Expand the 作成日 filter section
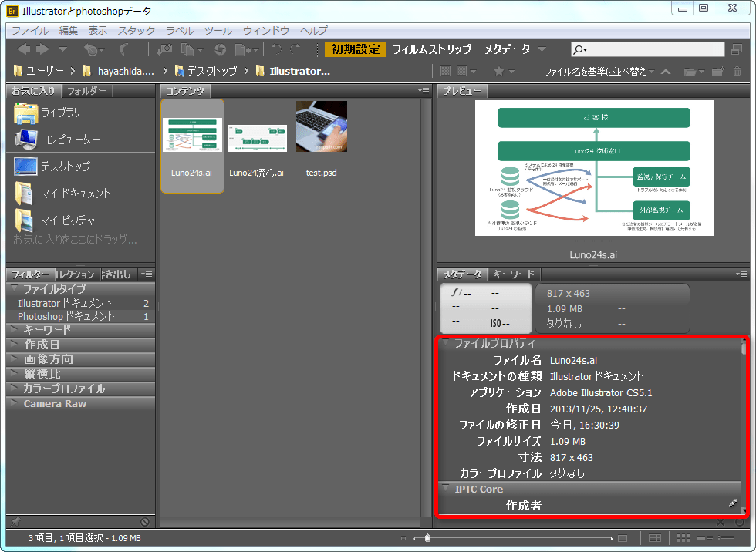This screenshot has height=552, width=756. coord(14,344)
